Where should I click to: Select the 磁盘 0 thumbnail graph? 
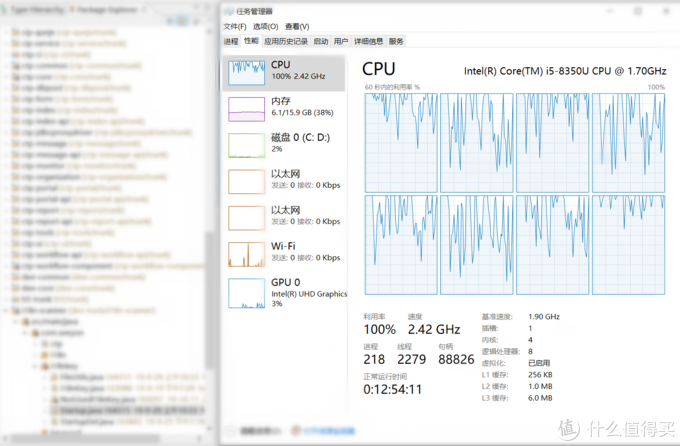click(x=246, y=145)
